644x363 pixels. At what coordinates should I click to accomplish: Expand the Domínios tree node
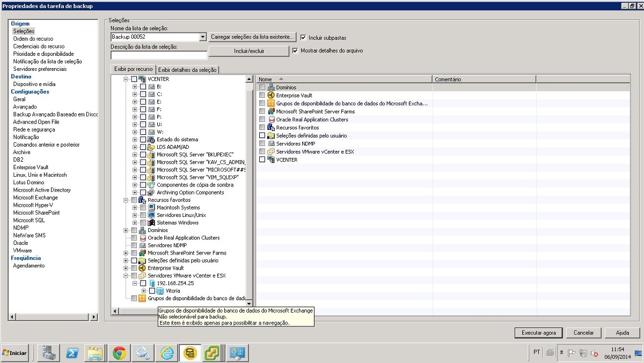coord(126,230)
